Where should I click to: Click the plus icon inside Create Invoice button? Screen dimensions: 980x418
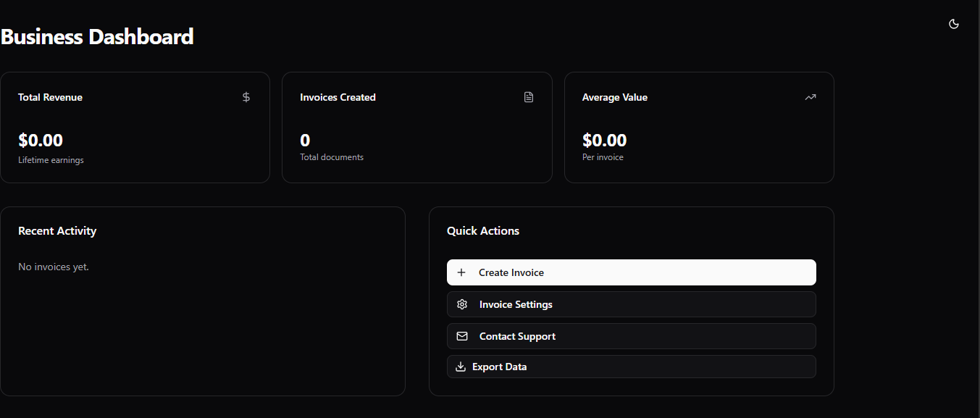coord(461,272)
